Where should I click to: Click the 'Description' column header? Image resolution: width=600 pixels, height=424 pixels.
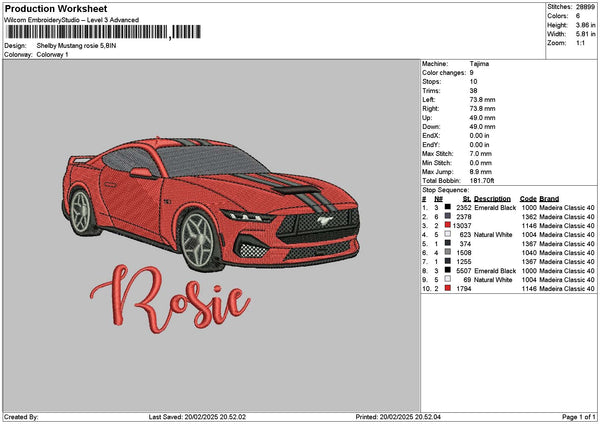492,199
